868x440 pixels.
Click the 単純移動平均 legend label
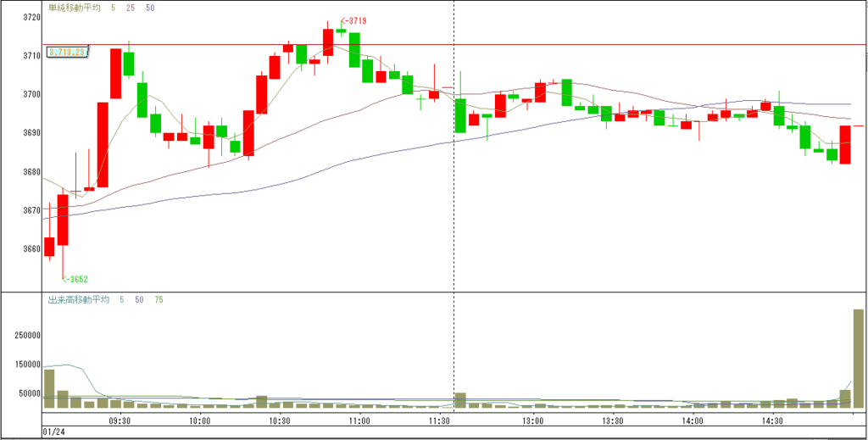click(x=74, y=8)
